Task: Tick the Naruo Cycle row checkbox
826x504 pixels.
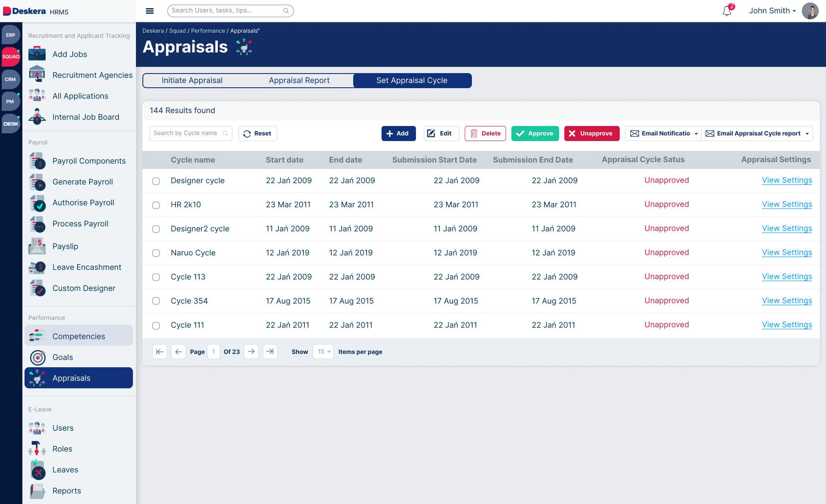Action: (x=156, y=253)
